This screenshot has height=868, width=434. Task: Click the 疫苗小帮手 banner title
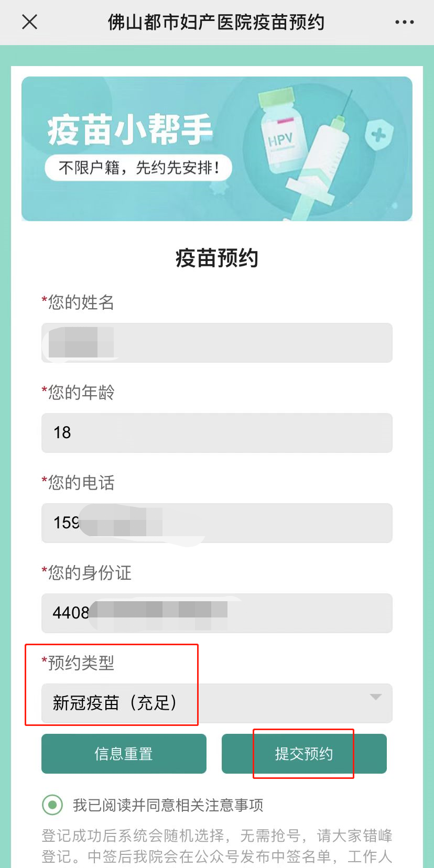(130, 129)
